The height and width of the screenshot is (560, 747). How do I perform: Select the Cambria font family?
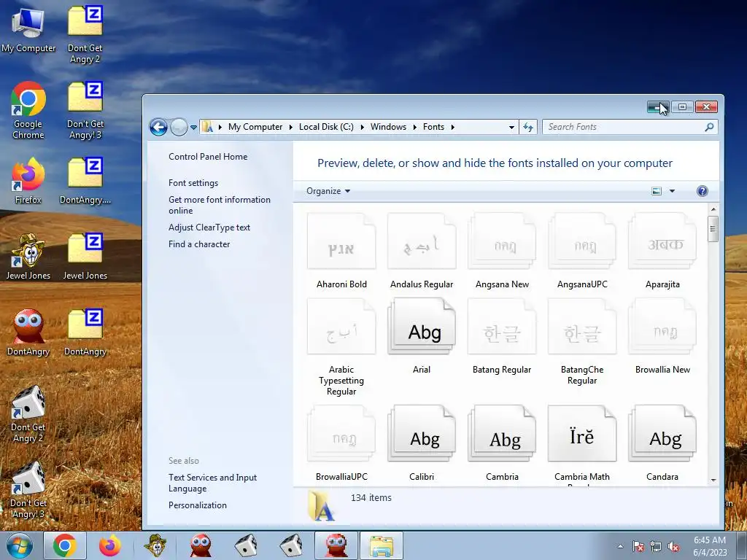pos(502,433)
